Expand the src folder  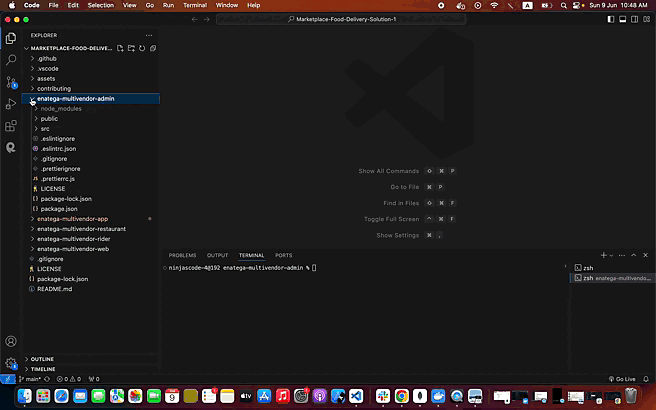45,129
